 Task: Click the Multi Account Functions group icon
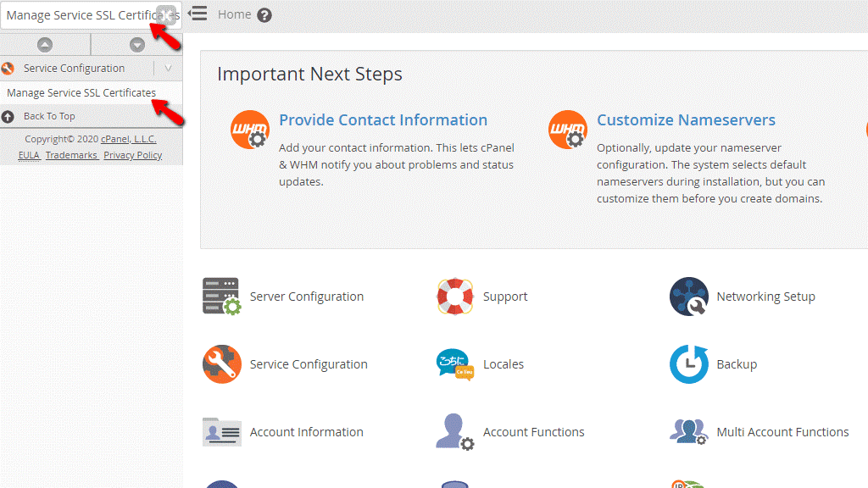point(688,432)
